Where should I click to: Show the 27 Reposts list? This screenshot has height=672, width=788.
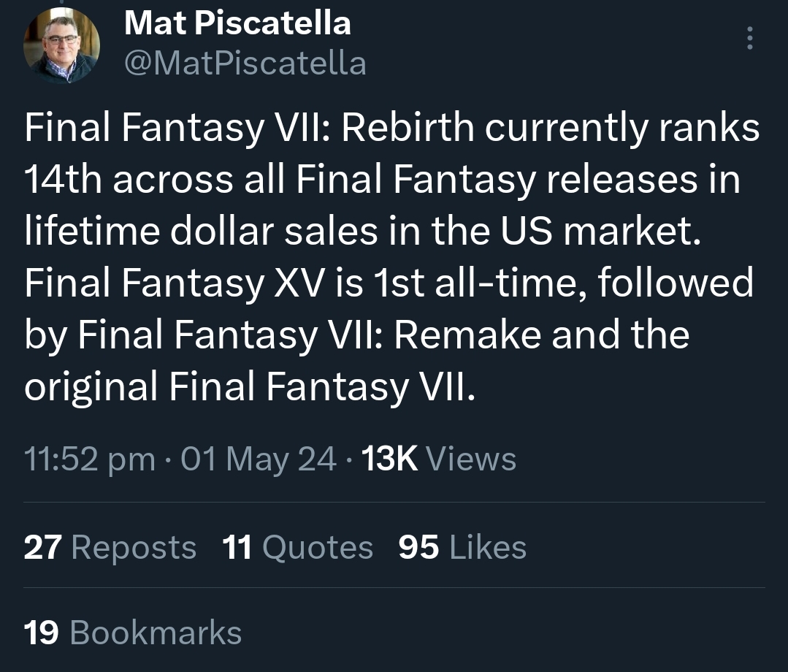(x=110, y=547)
